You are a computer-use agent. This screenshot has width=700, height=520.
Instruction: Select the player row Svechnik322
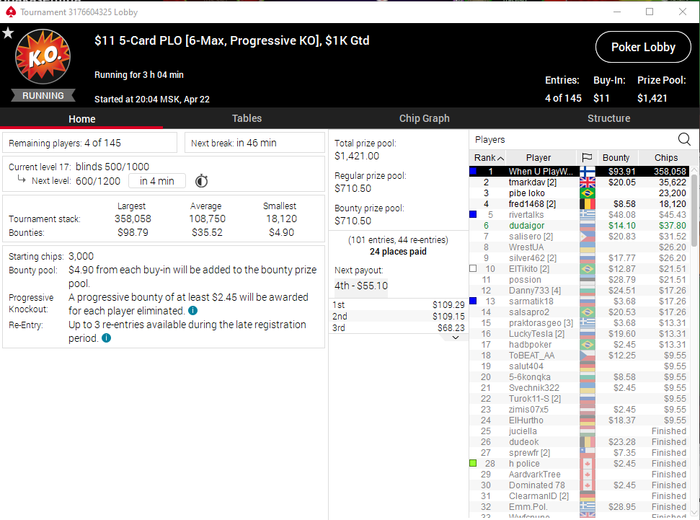tap(579, 388)
